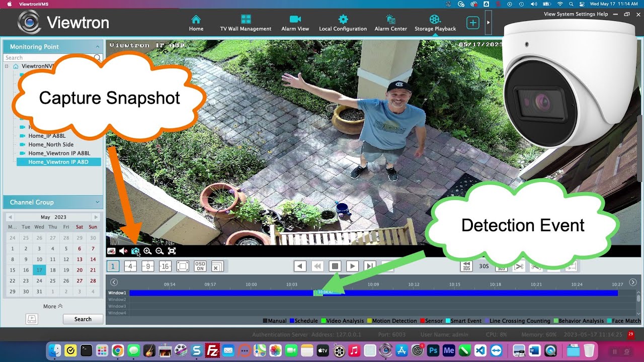Screen dimensions: 644x362
Task: Click the speedometer icon on video toolbar
Action: coord(112,251)
